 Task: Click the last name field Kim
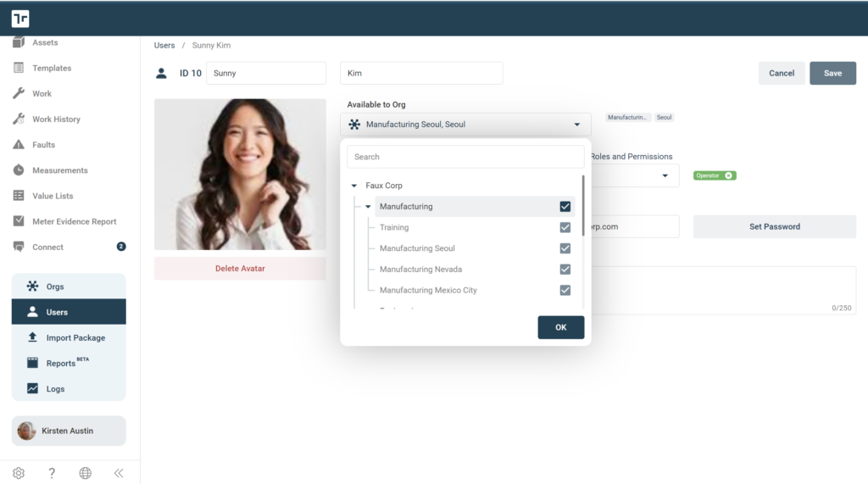click(x=421, y=73)
